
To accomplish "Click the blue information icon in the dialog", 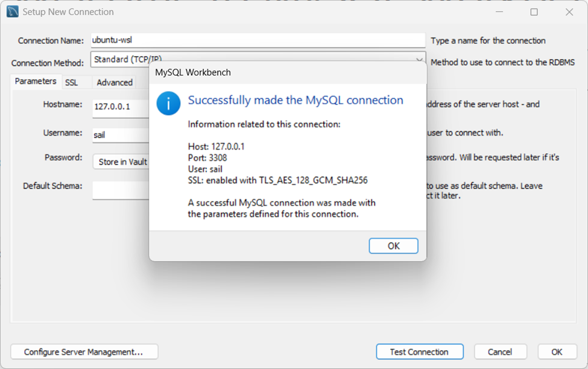I will point(168,103).
